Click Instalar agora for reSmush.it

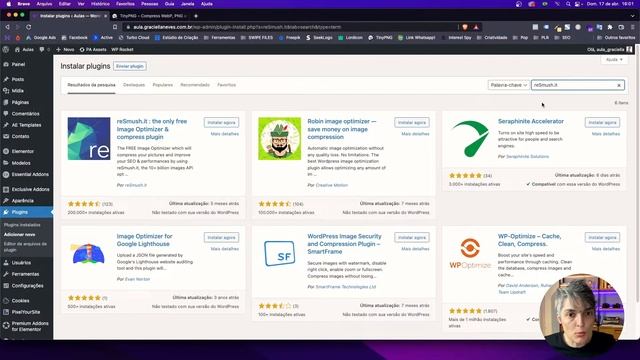tap(221, 122)
